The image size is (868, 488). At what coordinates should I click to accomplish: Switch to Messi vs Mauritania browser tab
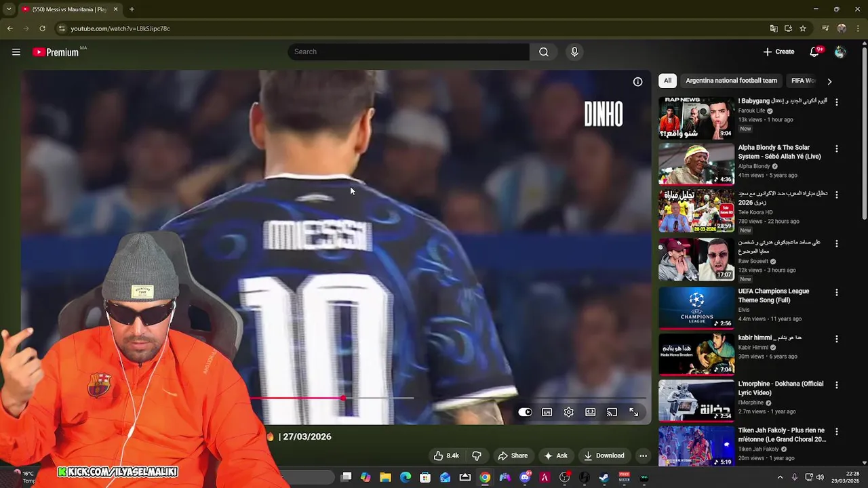pos(69,9)
